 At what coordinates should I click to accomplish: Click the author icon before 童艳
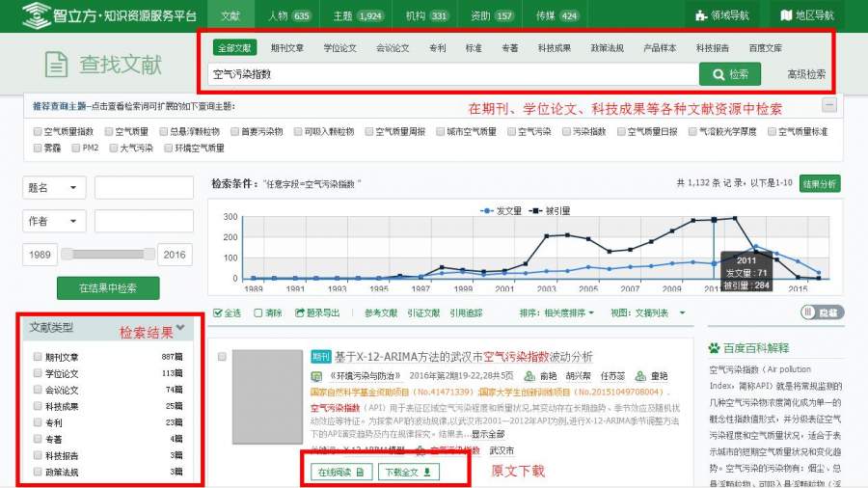tap(640, 376)
